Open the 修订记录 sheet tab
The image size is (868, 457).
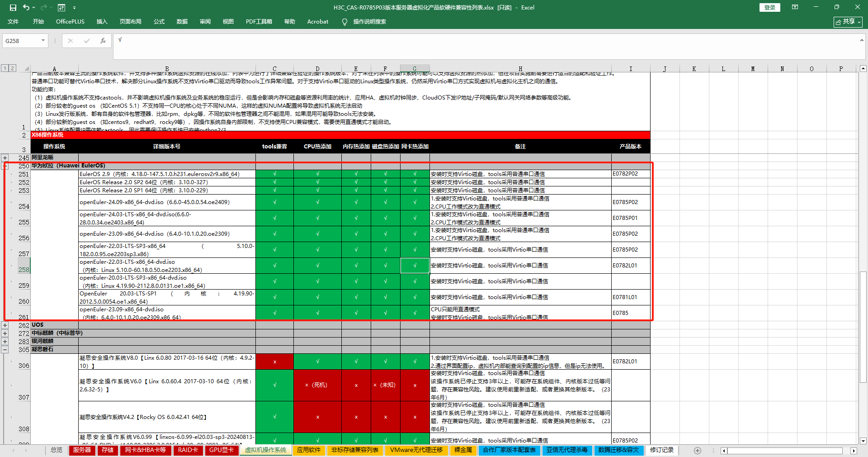coord(662,450)
